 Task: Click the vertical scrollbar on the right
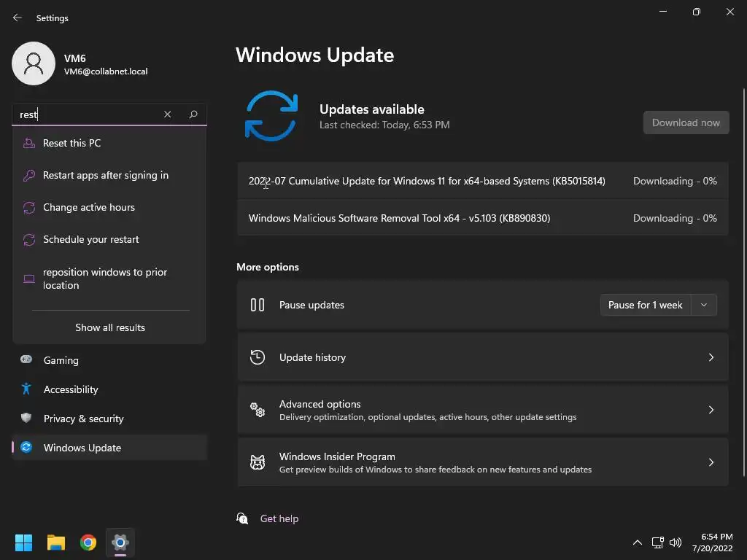click(743, 281)
